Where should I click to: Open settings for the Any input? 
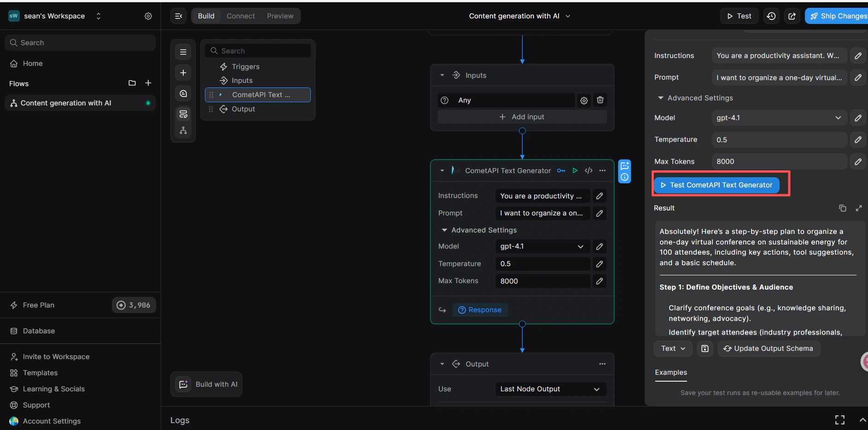584,100
